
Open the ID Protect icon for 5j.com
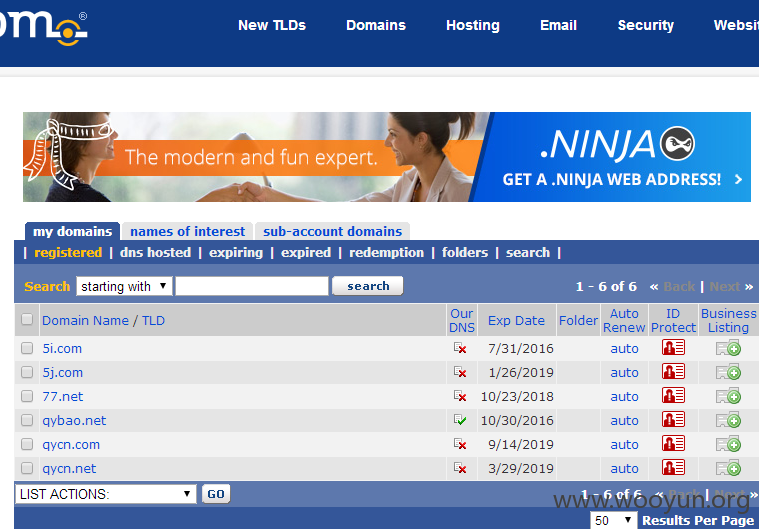click(673, 372)
